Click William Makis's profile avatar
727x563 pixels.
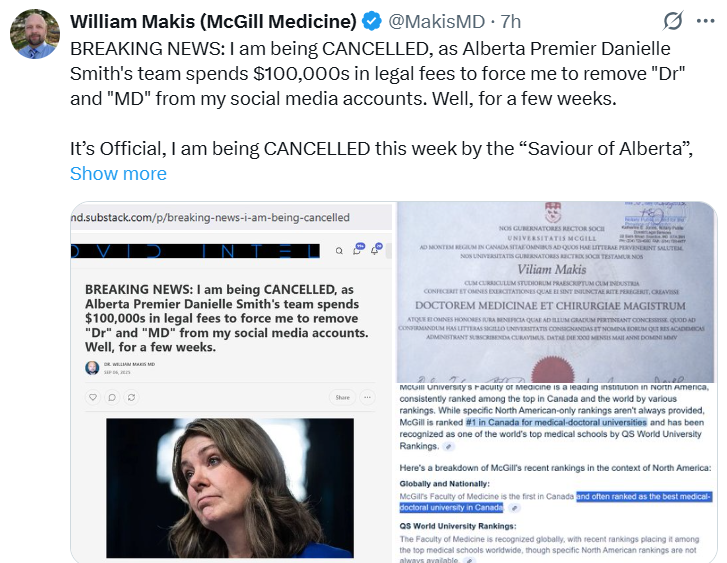coord(34,34)
